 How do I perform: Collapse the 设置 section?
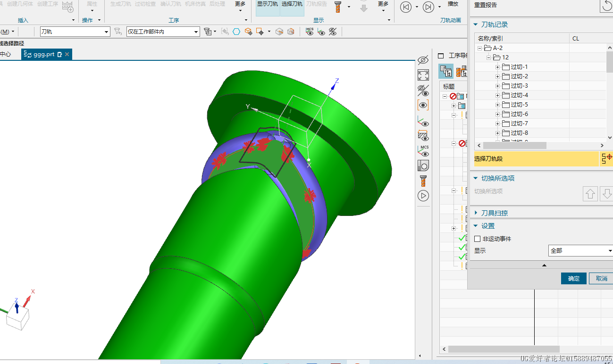pyautogui.click(x=476, y=226)
